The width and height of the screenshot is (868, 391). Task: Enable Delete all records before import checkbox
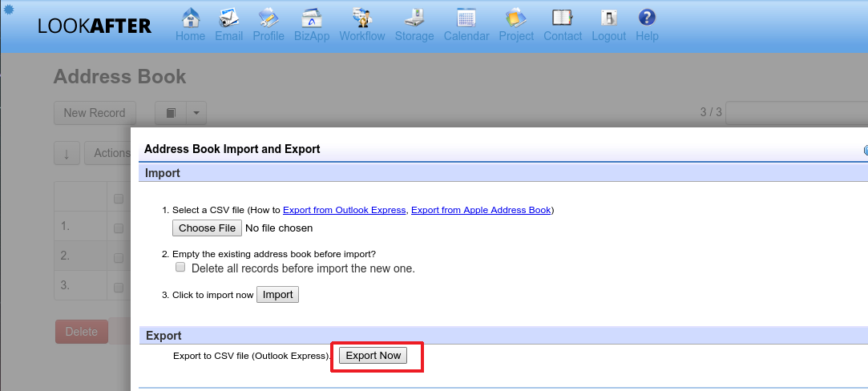point(180,268)
